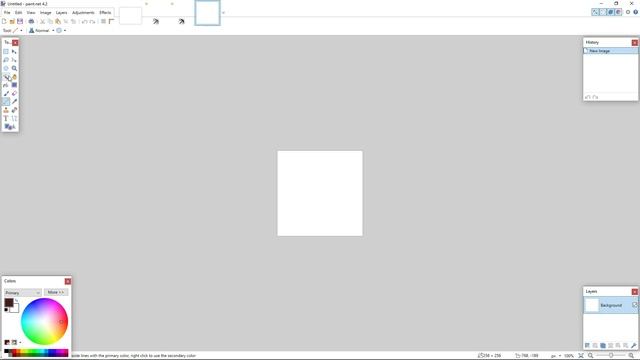Reset colors to black and white
640x360 pixels.
[6, 310]
